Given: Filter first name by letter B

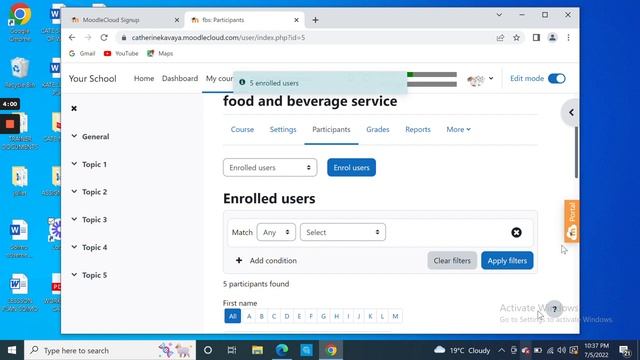Looking at the screenshot, I should tap(261, 316).
